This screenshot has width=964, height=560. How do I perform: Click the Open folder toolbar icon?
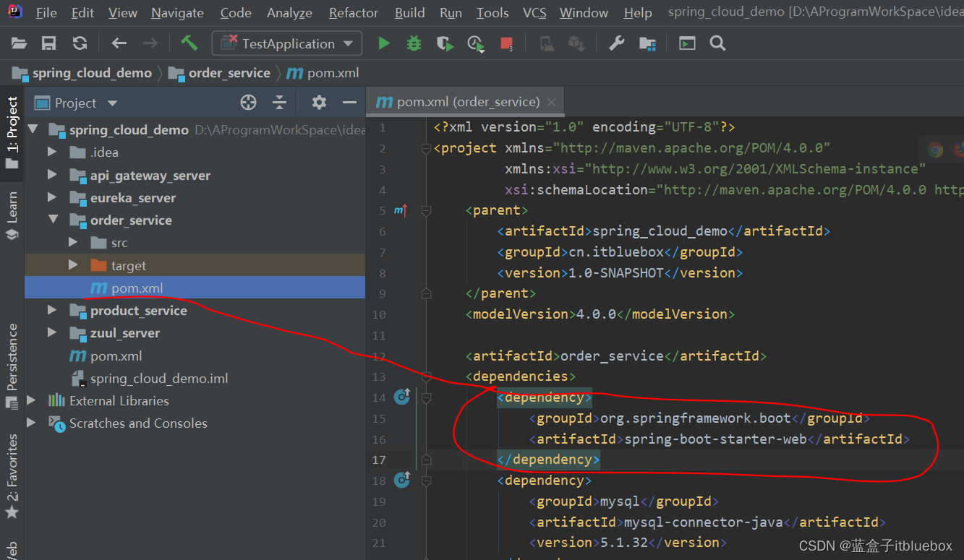pyautogui.click(x=19, y=43)
